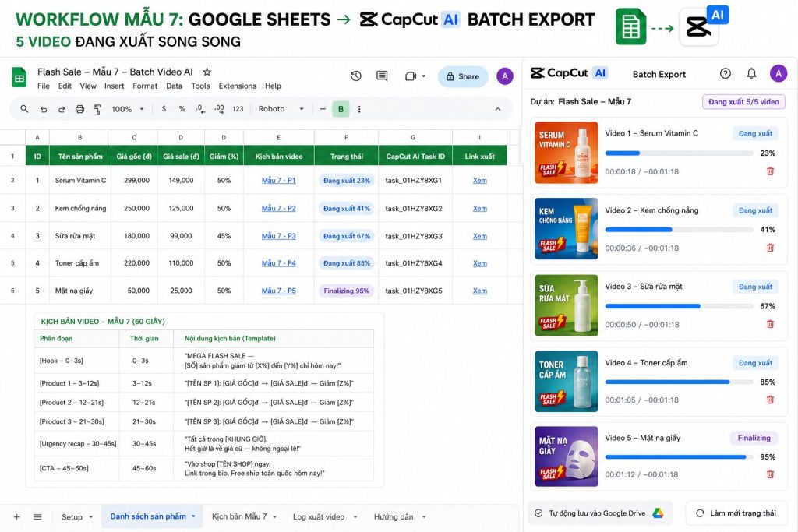Open the Insert menu

pyautogui.click(x=114, y=86)
